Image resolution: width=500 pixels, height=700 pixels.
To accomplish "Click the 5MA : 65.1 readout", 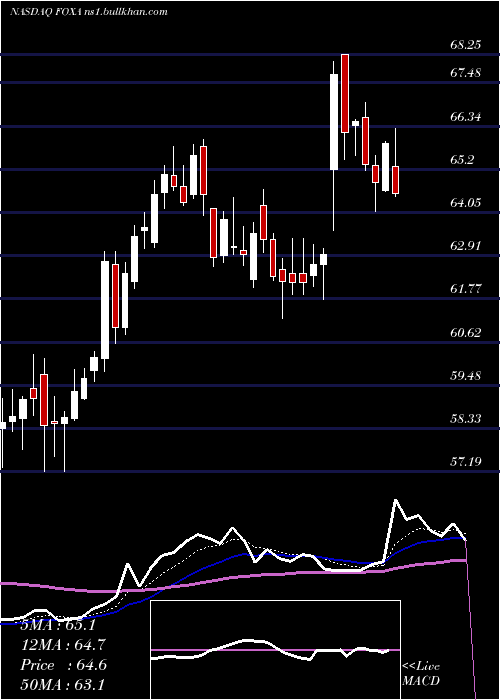I will (x=58, y=625).
